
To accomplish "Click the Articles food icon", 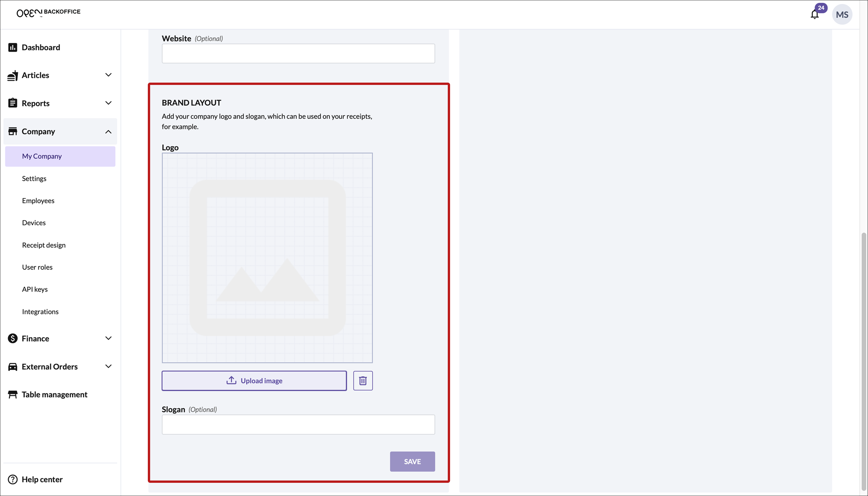I will coord(13,75).
